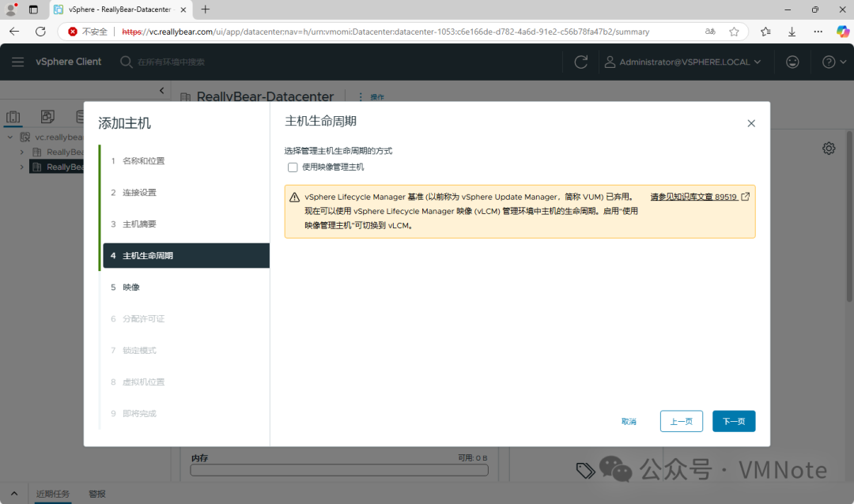Open the Hosts and Clusters inventory icon
This screenshot has width=854, height=504.
[x=13, y=116]
